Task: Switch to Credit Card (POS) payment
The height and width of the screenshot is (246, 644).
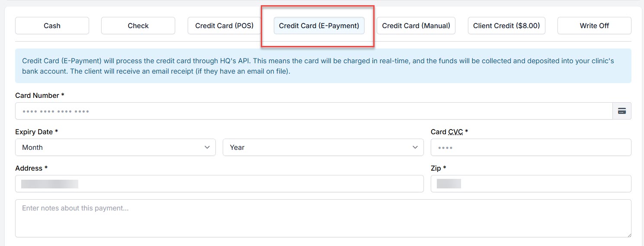Action: click(x=224, y=26)
